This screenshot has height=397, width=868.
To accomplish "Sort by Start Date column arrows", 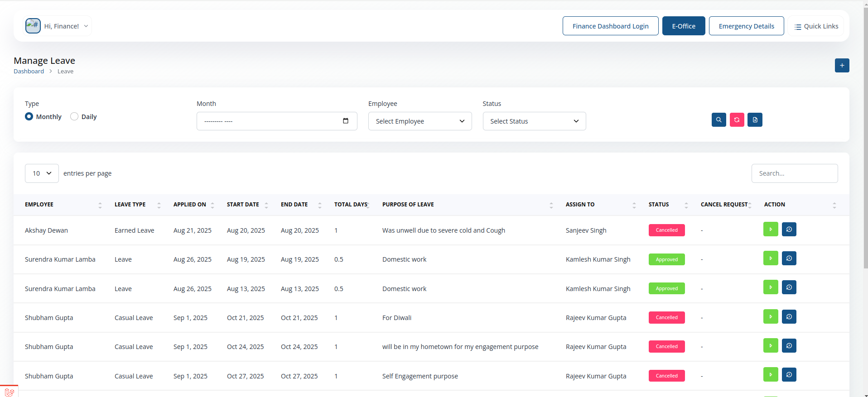I will coord(266,205).
